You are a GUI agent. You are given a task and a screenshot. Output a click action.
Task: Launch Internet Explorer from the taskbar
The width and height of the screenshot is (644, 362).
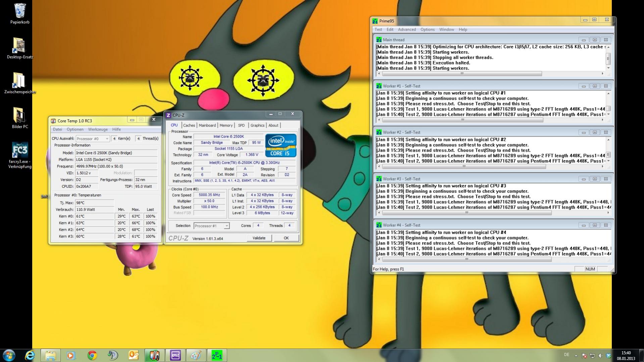(30, 355)
